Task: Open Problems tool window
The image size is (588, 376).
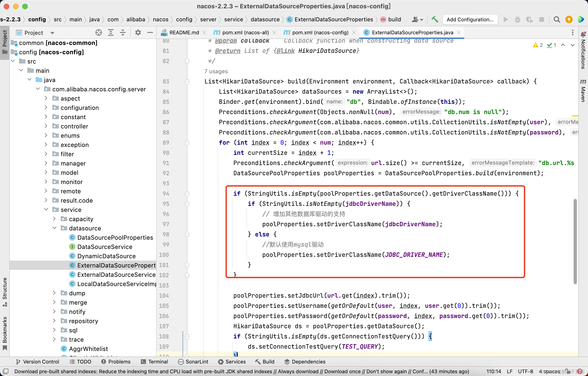Action: point(116,362)
